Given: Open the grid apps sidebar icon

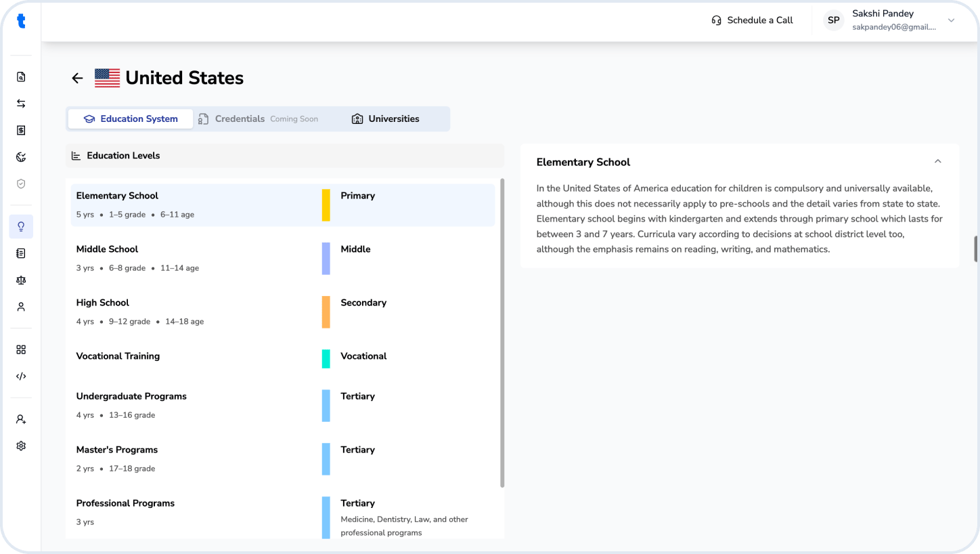Looking at the screenshot, I should (x=21, y=349).
